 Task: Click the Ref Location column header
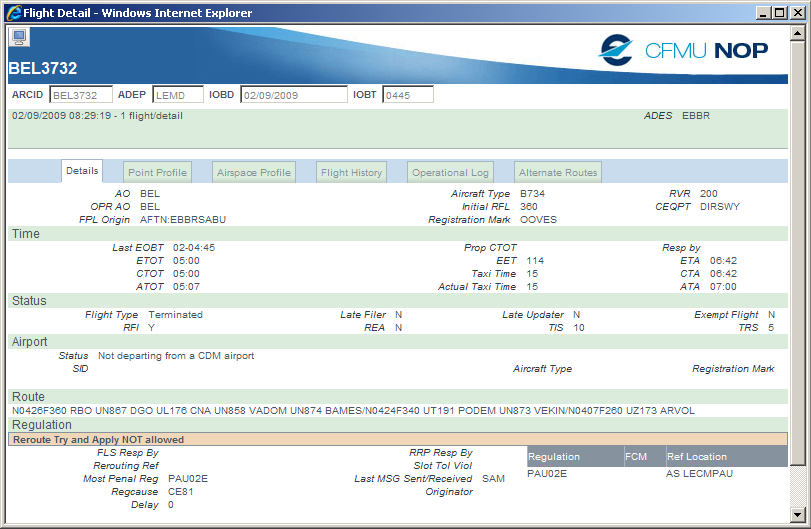pos(725,457)
